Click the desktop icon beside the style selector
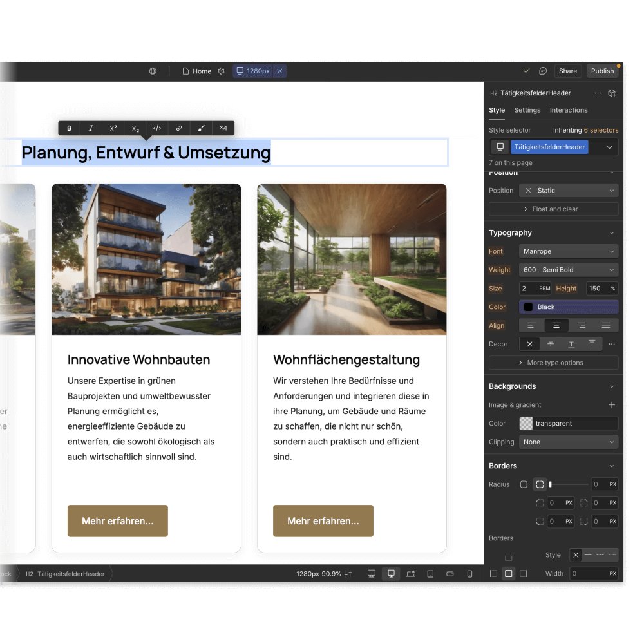Viewport: 644px width, 644px height. point(499,147)
